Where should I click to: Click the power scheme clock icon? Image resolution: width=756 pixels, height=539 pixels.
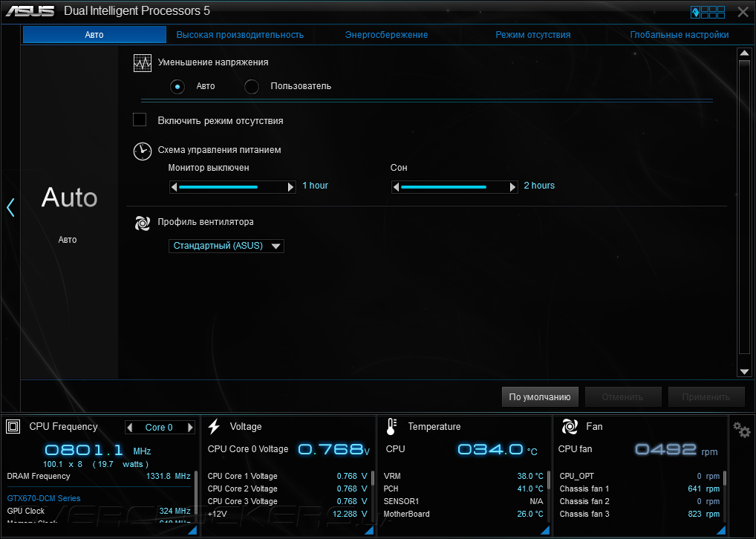143,151
